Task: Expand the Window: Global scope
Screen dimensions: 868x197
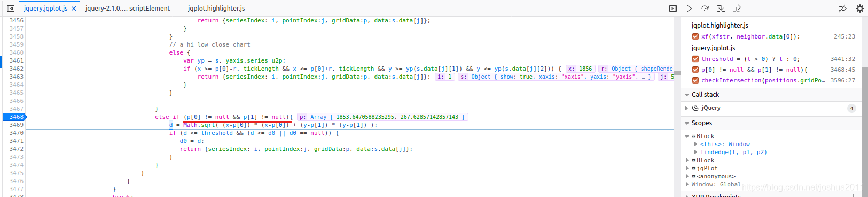Action: click(687, 185)
